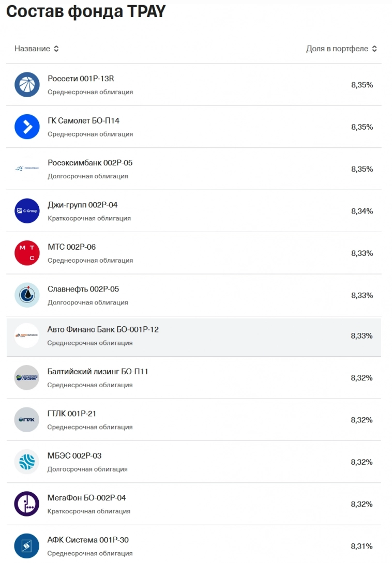Click the purple МегаФон logo icon
The width and height of the screenshot is (392, 563).
(26, 504)
